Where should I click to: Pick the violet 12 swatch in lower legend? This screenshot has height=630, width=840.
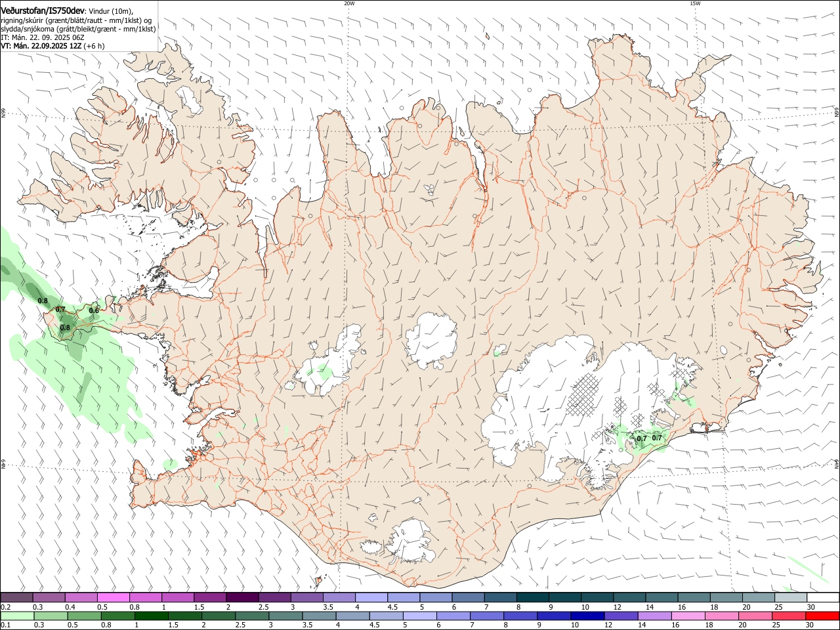click(621, 616)
